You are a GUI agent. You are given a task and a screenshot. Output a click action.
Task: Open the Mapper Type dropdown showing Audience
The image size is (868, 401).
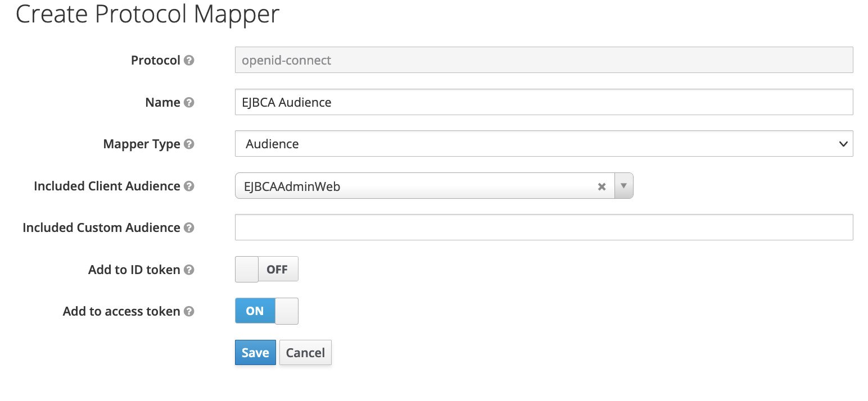[544, 144]
